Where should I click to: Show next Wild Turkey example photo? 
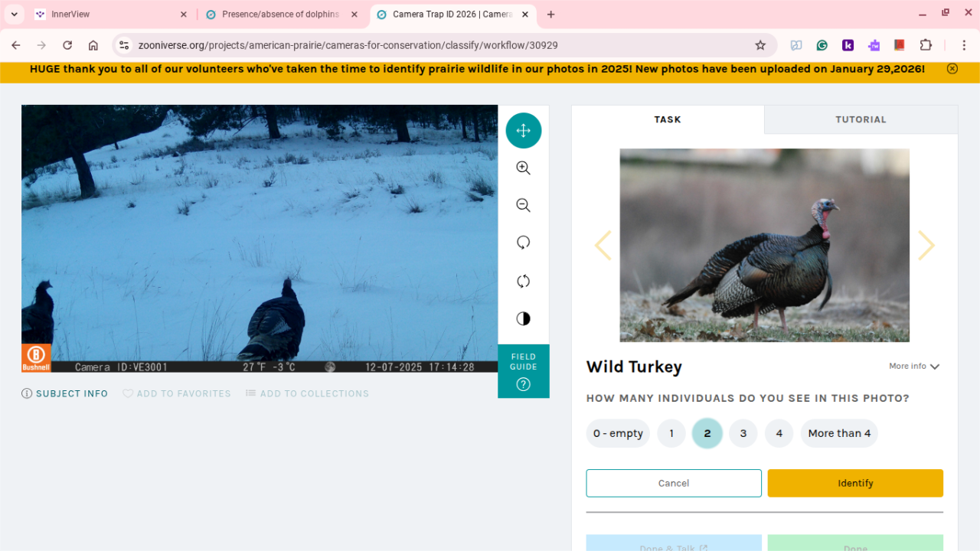[x=926, y=246]
